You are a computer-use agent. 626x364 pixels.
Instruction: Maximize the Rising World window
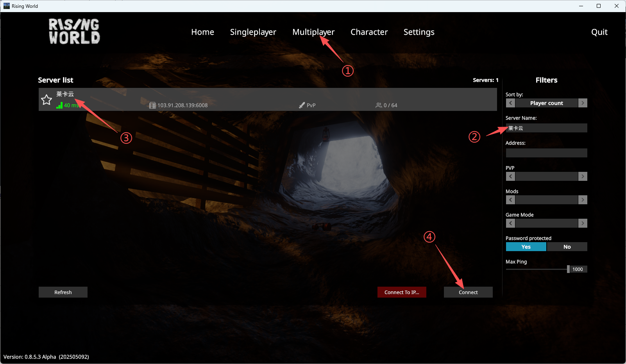click(599, 6)
